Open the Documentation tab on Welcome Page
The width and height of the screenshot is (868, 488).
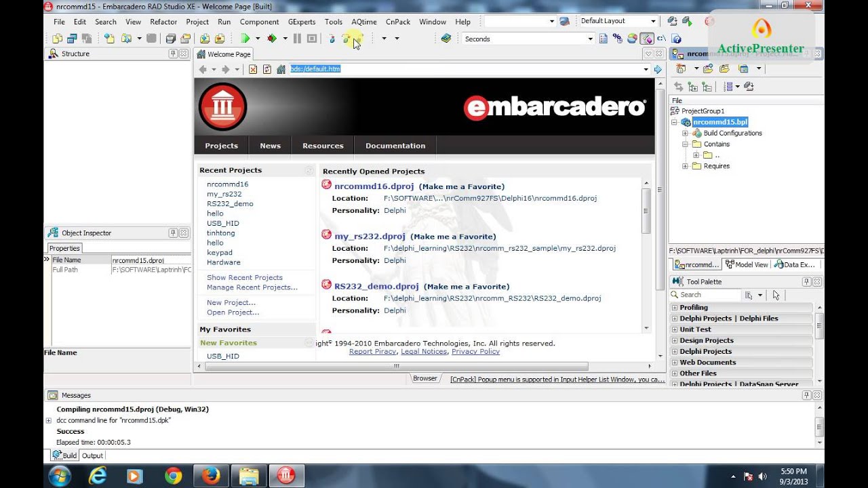(395, 146)
